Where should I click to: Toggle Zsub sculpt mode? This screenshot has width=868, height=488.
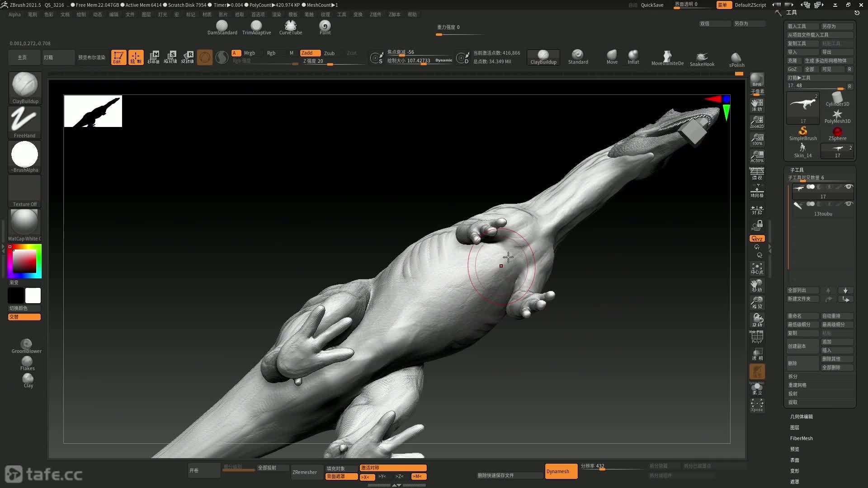(329, 53)
